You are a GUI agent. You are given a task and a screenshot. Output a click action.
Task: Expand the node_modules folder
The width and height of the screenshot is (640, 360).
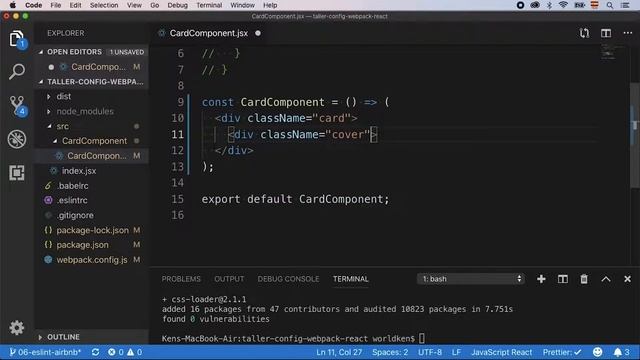pyautogui.click(x=49, y=111)
